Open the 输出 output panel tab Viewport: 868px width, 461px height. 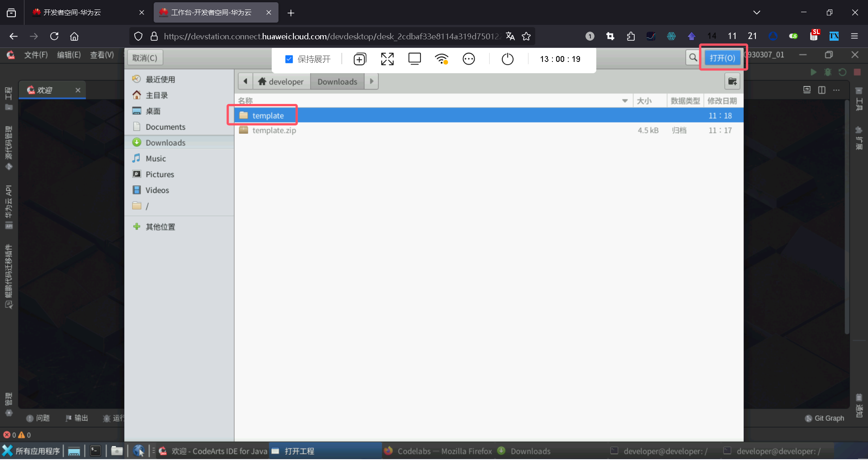tap(76, 418)
